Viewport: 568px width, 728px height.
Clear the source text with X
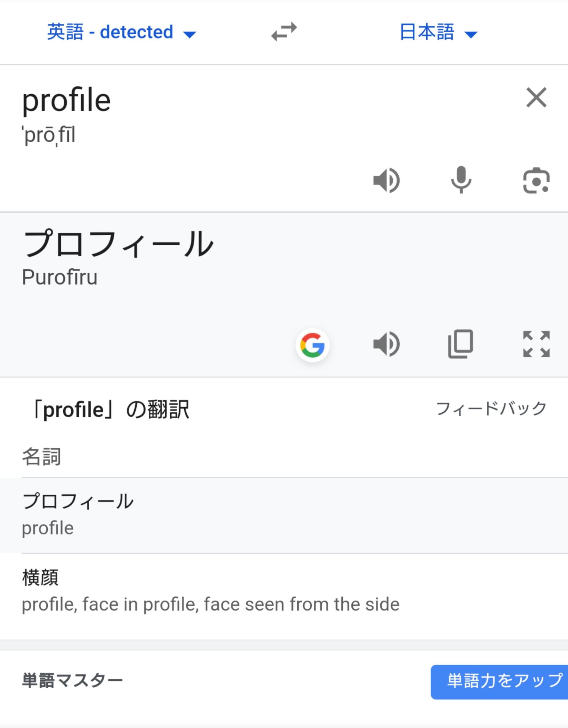tap(536, 97)
